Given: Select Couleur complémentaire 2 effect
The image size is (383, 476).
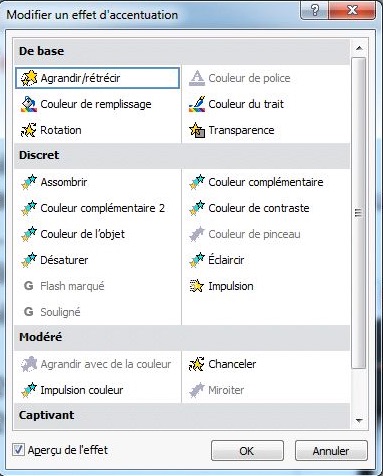Looking at the screenshot, I should pos(98,208).
